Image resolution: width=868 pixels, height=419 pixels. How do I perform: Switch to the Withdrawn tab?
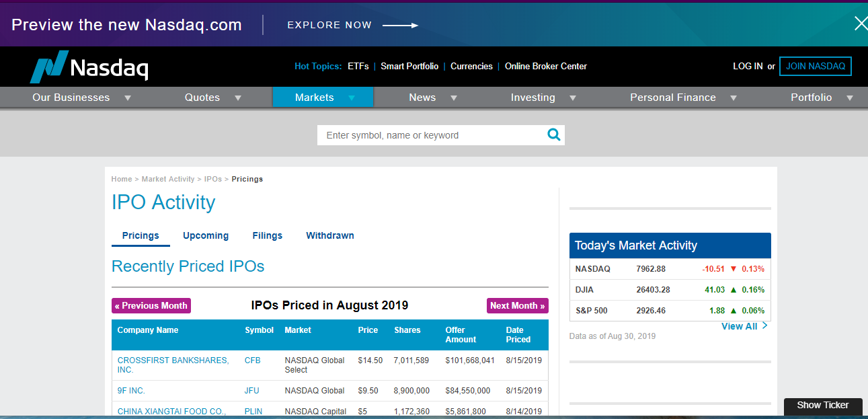330,235
